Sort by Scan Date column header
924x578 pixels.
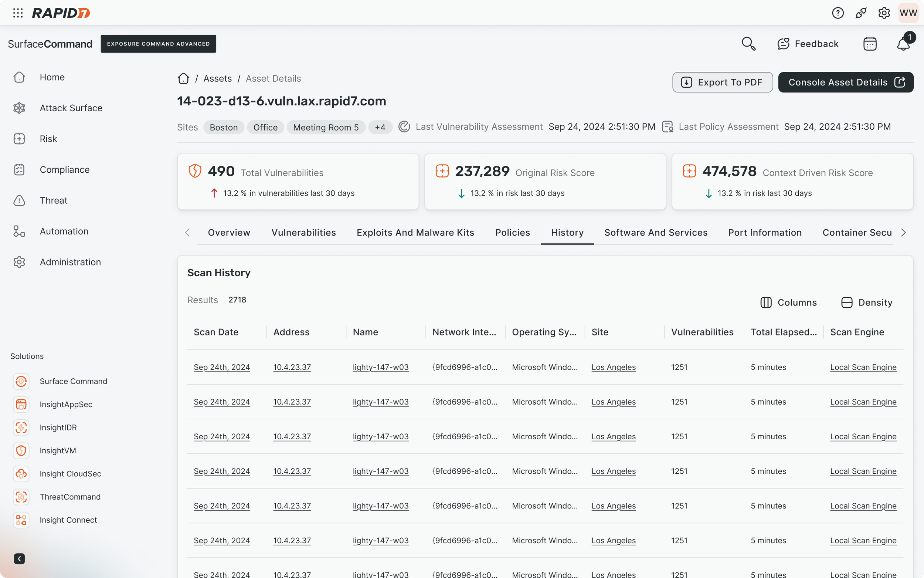tap(216, 332)
